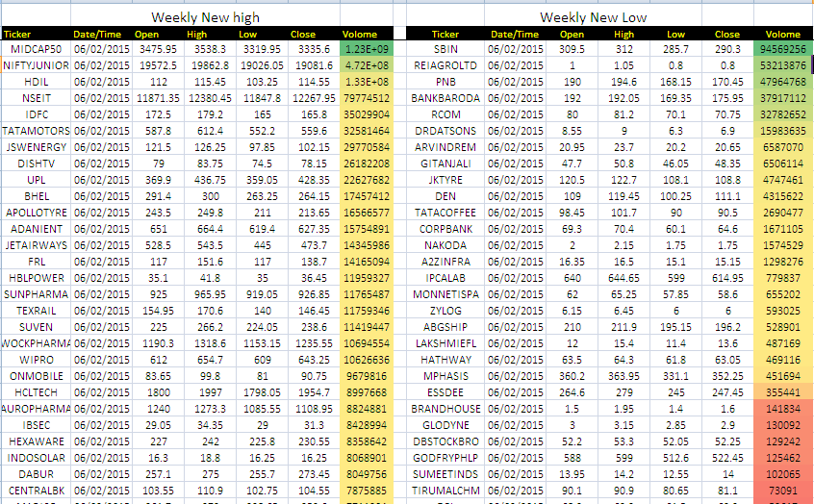Viewport: 814px width, 504px height.
Task: Select the JKTYRE ticker cell
Action: click(445, 180)
